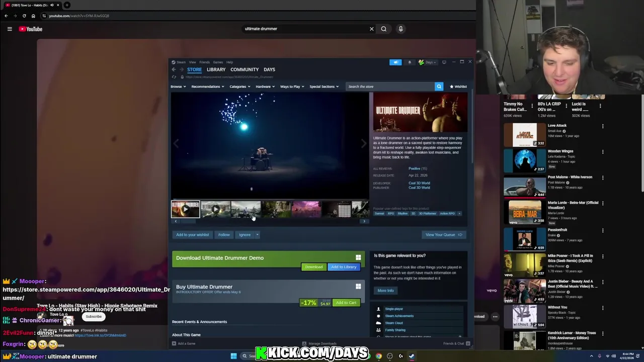
Task: Click the Follow button
Action: tap(224, 235)
